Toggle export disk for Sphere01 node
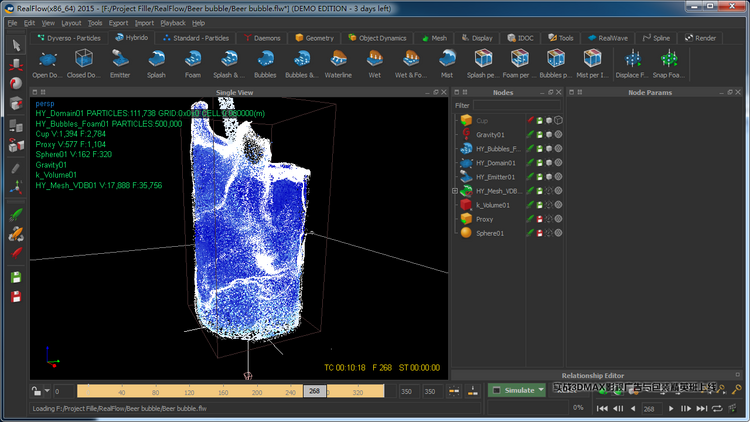This screenshot has height=422, width=750. pyautogui.click(x=540, y=233)
